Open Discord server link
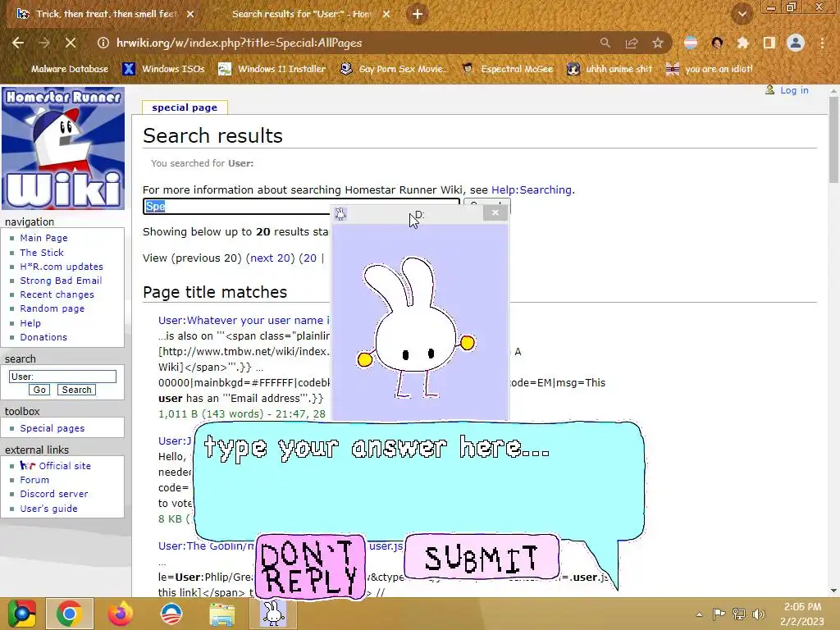The width and height of the screenshot is (840, 630). pos(54,493)
